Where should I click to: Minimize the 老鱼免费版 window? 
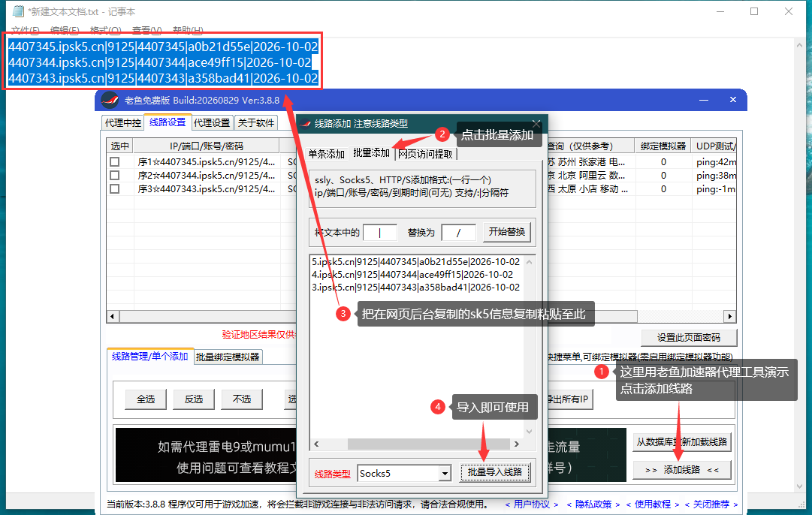pyautogui.click(x=704, y=99)
